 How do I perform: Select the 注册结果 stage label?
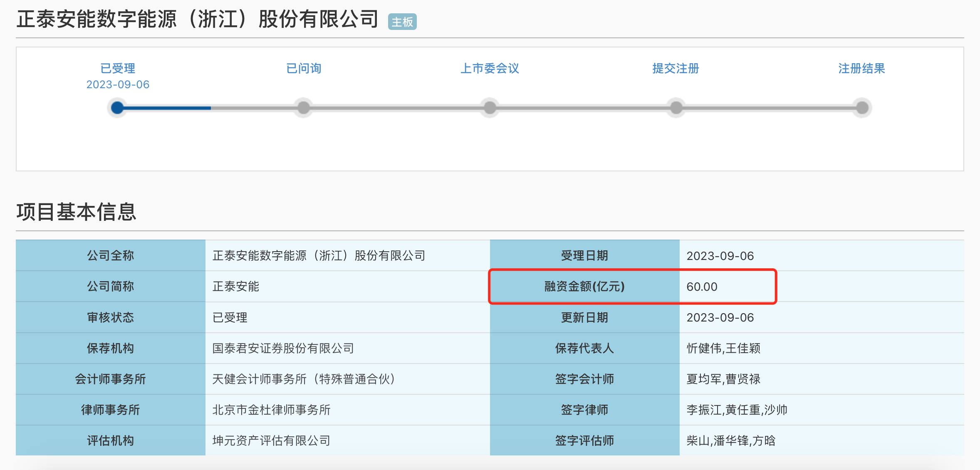tap(861, 68)
